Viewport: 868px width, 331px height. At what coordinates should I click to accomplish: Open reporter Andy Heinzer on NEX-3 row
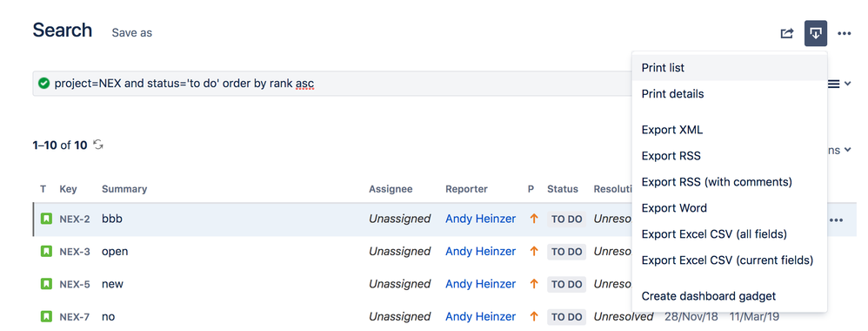tap(480, 251)
